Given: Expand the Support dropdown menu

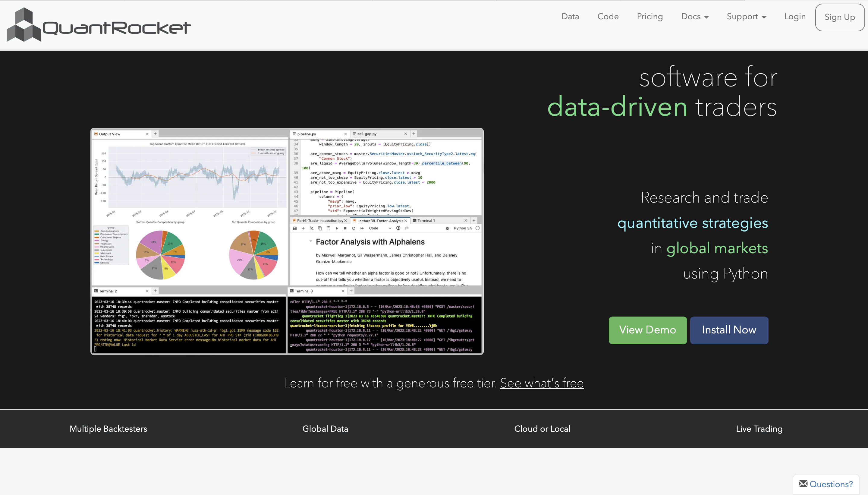Looking at the screenshot, I should click(746, 17).
